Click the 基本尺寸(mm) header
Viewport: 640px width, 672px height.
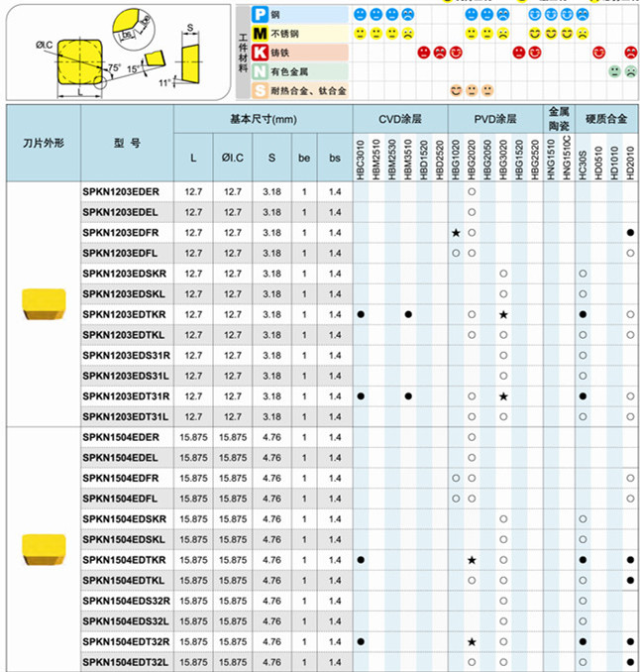coord(264,118)
